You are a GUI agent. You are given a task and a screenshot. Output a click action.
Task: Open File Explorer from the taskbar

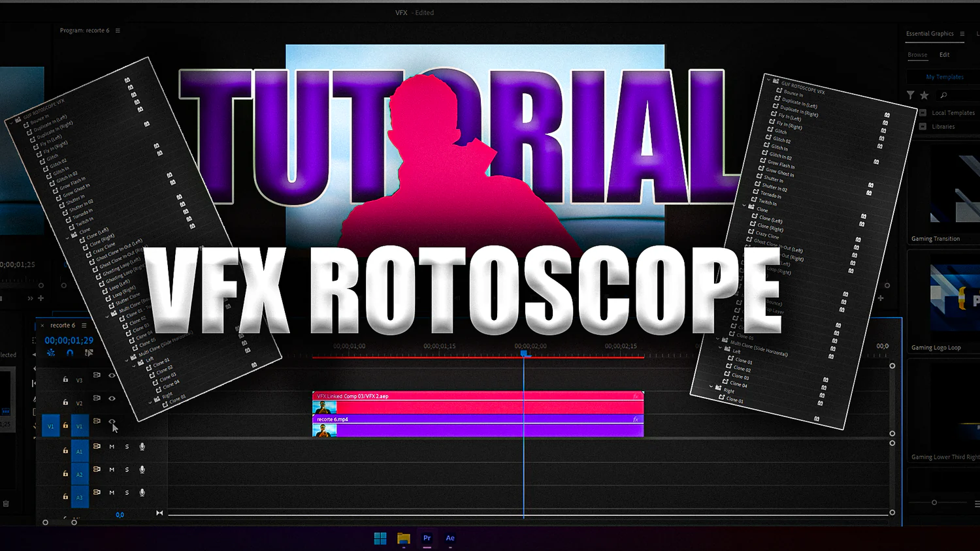pyautogui.click(x=404, y=538)
